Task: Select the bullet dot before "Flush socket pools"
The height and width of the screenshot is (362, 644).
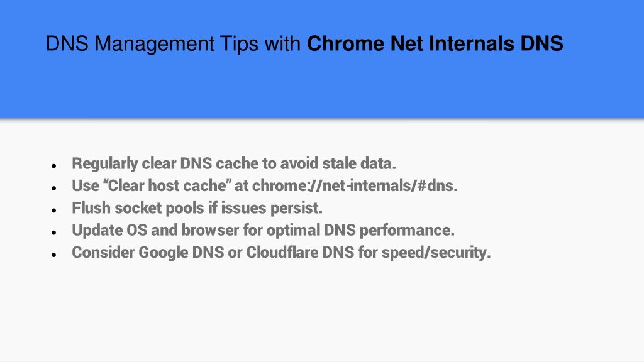Action: pyautogui.click(x=54, y=210)
